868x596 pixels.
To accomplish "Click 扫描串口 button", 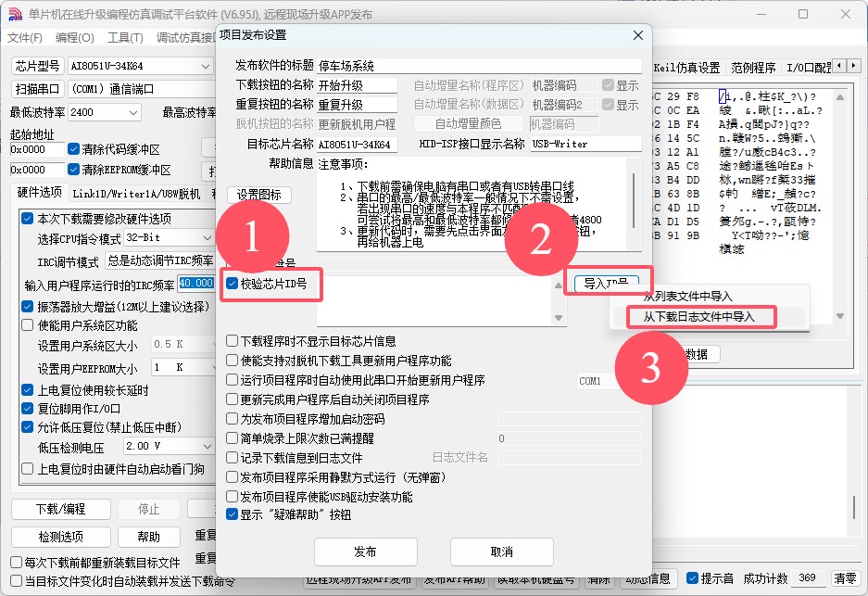I will (37, 89).
